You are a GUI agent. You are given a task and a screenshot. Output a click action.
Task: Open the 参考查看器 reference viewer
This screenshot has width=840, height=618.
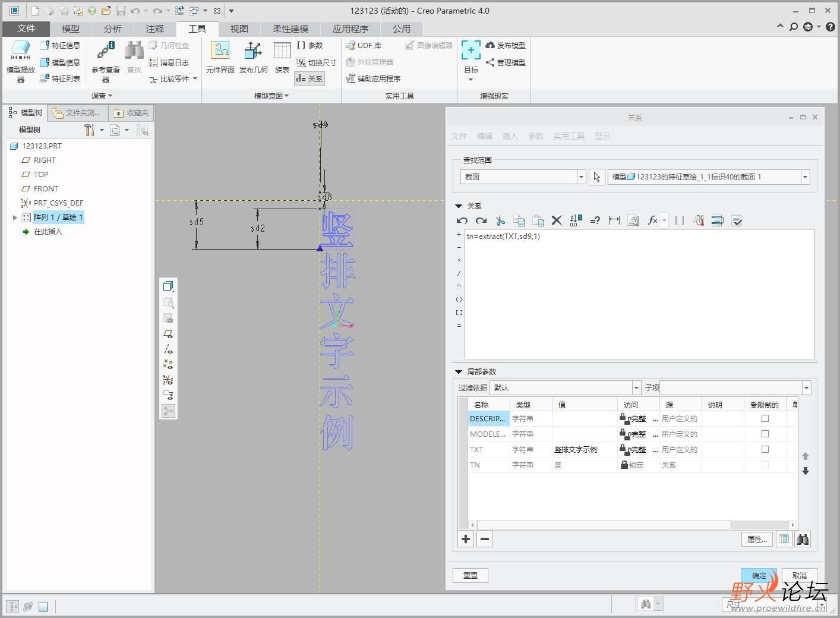click(x=106, y=61)
